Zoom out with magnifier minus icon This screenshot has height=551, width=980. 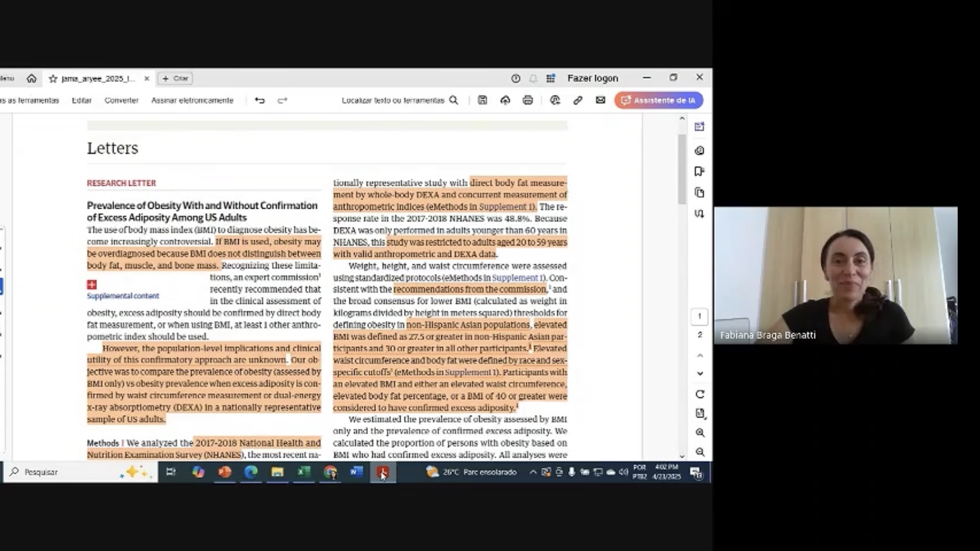700,452
